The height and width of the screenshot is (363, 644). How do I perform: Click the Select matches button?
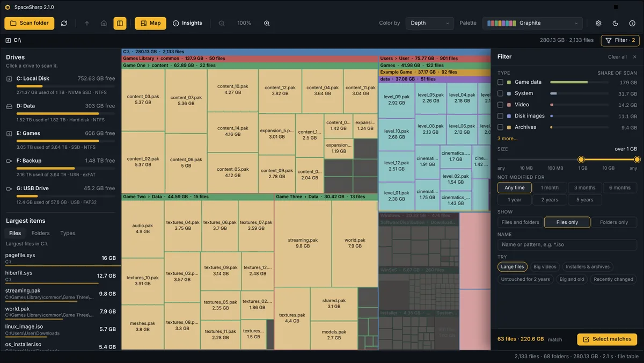click(x=607, y=339)
